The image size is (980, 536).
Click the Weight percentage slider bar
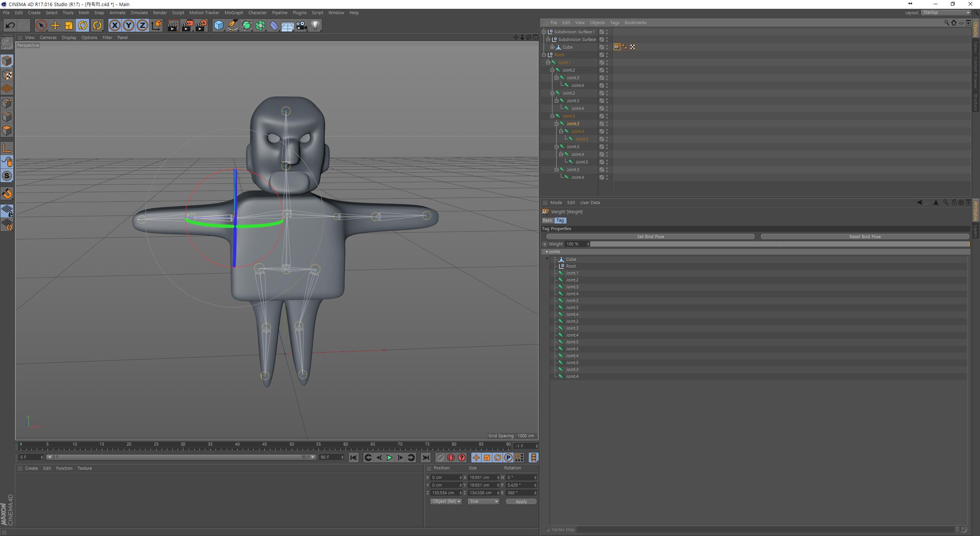point(780,244)
